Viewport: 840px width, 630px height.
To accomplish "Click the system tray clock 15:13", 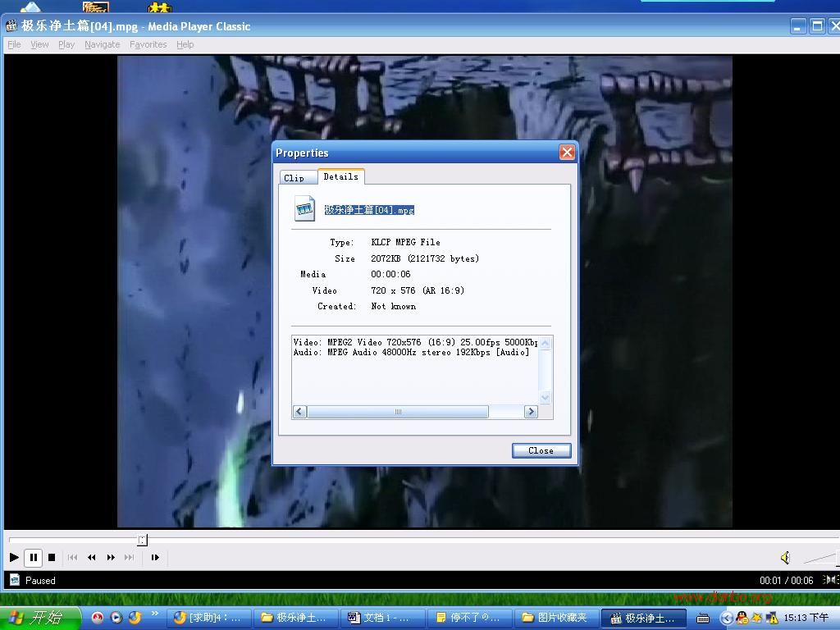I will coord(806,618).
